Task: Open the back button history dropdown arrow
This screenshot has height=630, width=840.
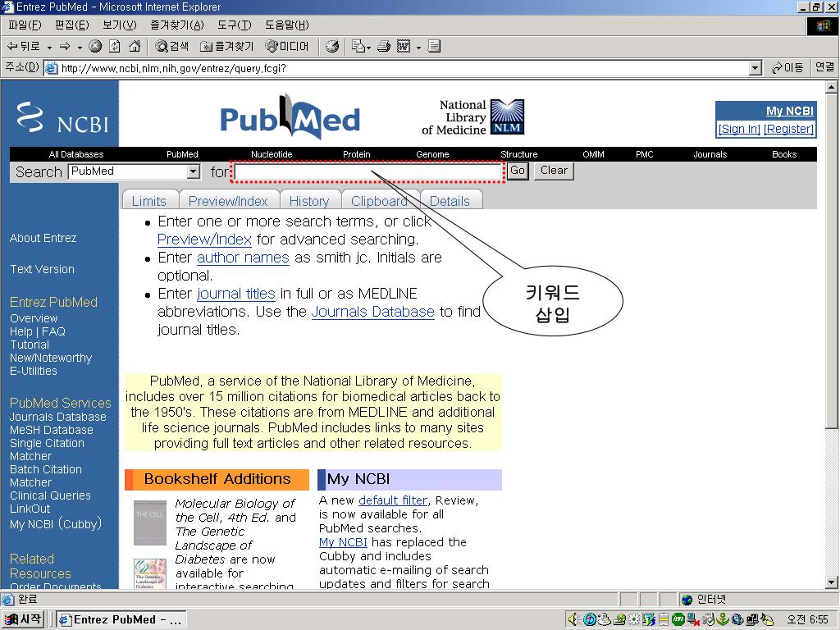Action: pos(49,47)
